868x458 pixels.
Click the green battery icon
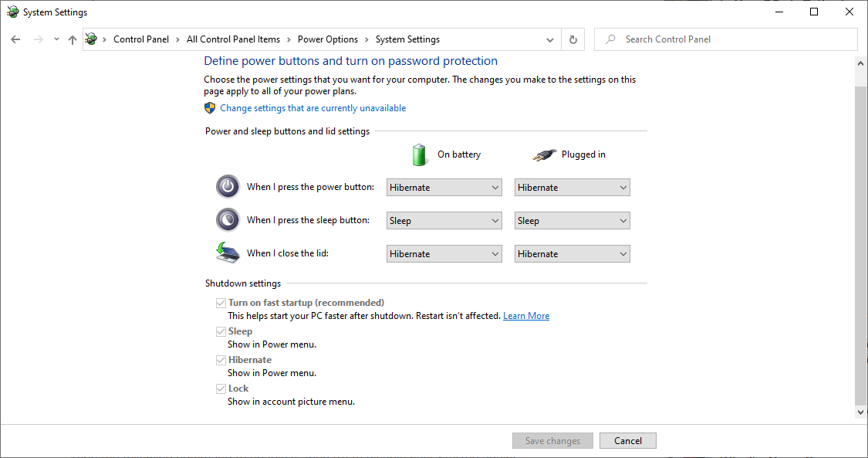coord(419,154)
